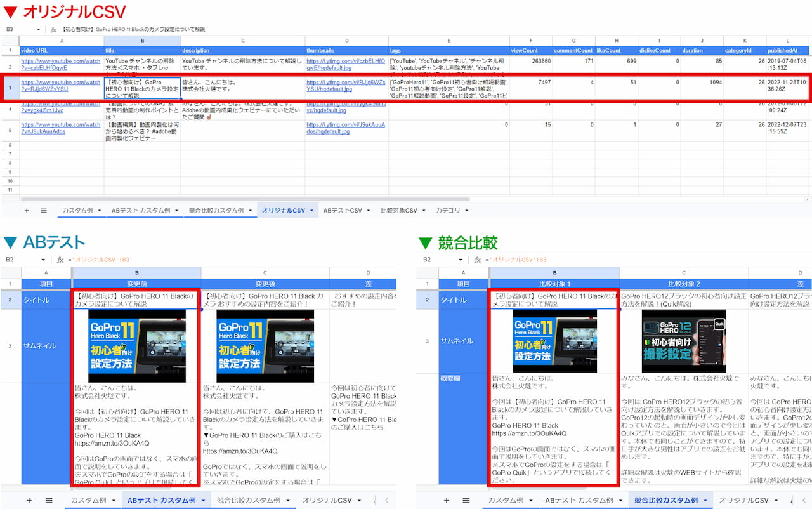Switch to the 比較対象CSV tab in the top sheet
The image size is (812, 509).
[399, 211]
